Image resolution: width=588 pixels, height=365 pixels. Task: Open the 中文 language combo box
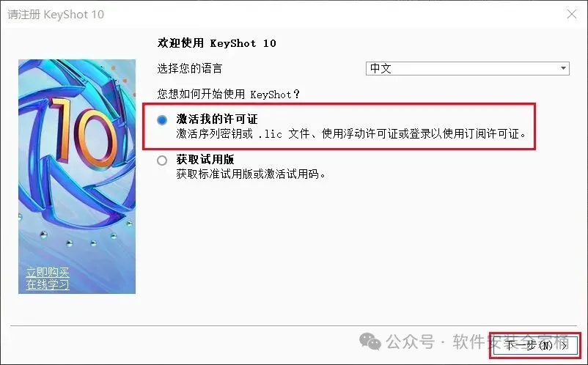[467, 68]
